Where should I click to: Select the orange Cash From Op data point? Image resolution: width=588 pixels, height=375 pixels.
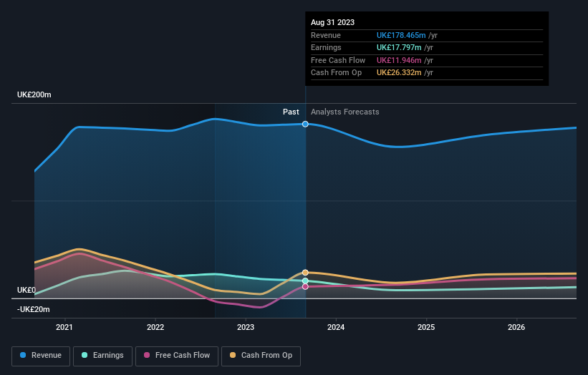coord(305,273)
